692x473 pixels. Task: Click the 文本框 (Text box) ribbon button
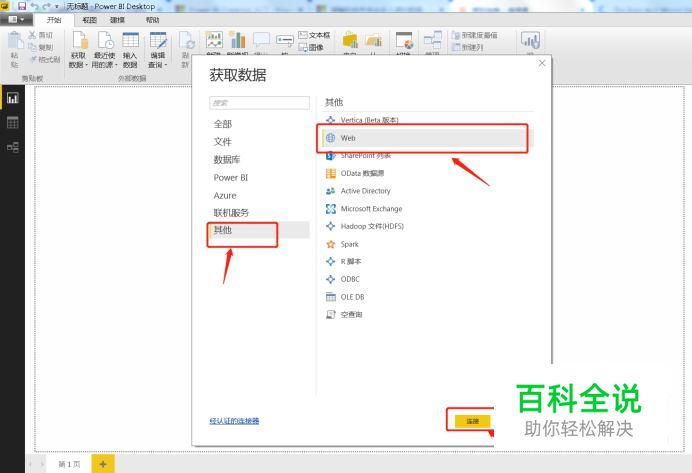pyautogui.click(x=314, y=35)
